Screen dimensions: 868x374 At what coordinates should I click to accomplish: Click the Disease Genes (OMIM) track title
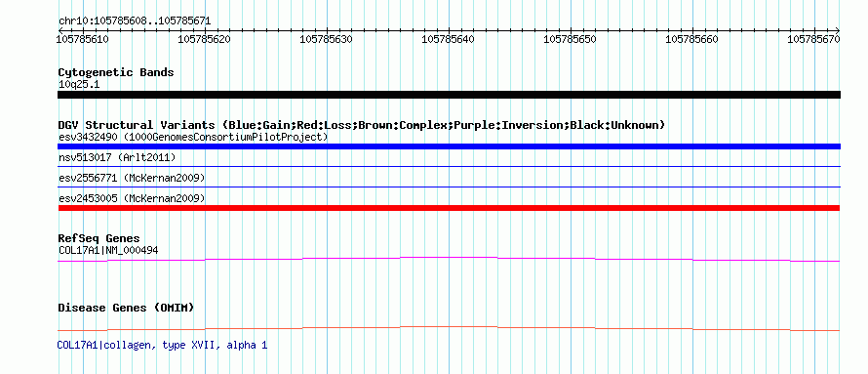(x=126, y=308)
